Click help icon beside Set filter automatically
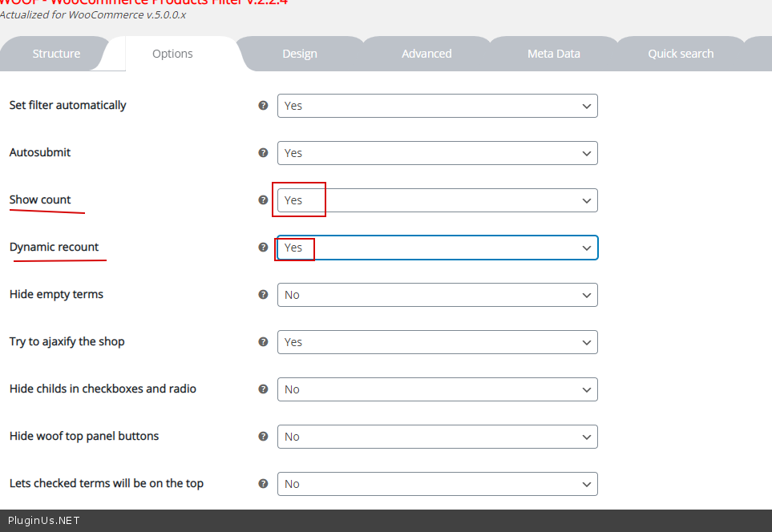The image size is (772, 532). pyautogui.click(x=263, y=105)
